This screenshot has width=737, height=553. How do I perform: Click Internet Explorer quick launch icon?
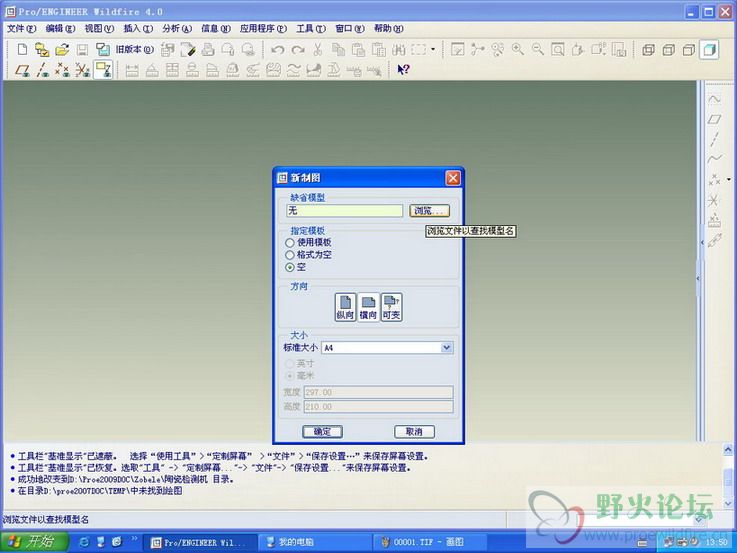(x=84, y=542)
